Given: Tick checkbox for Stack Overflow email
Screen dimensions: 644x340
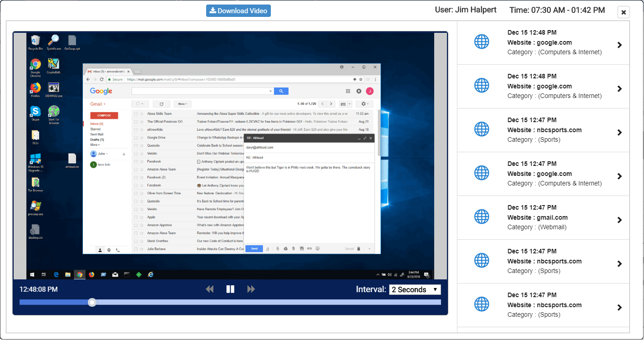Looking at the screenshot, I should (136, 241).
